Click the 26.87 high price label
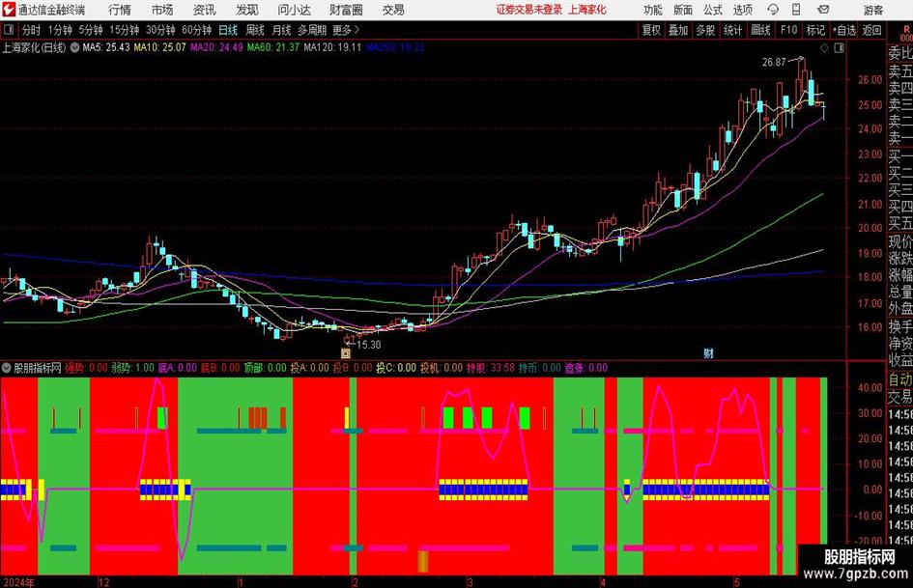 [x=774, y=63]
